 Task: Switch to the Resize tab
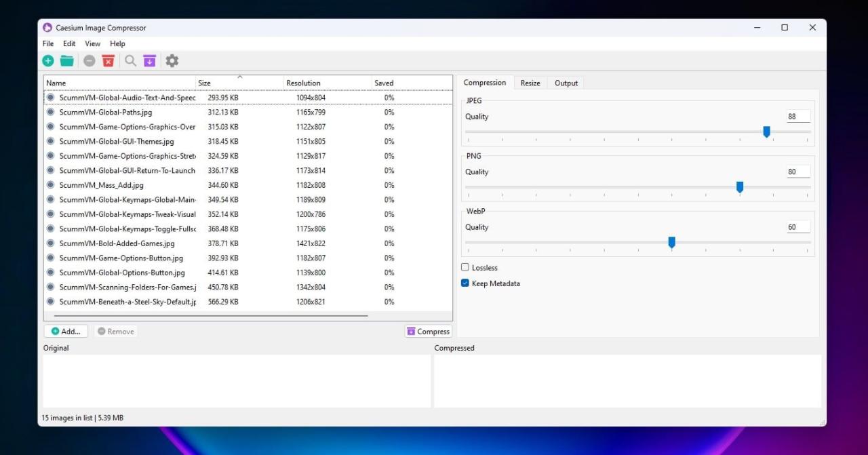click(530, 83)
